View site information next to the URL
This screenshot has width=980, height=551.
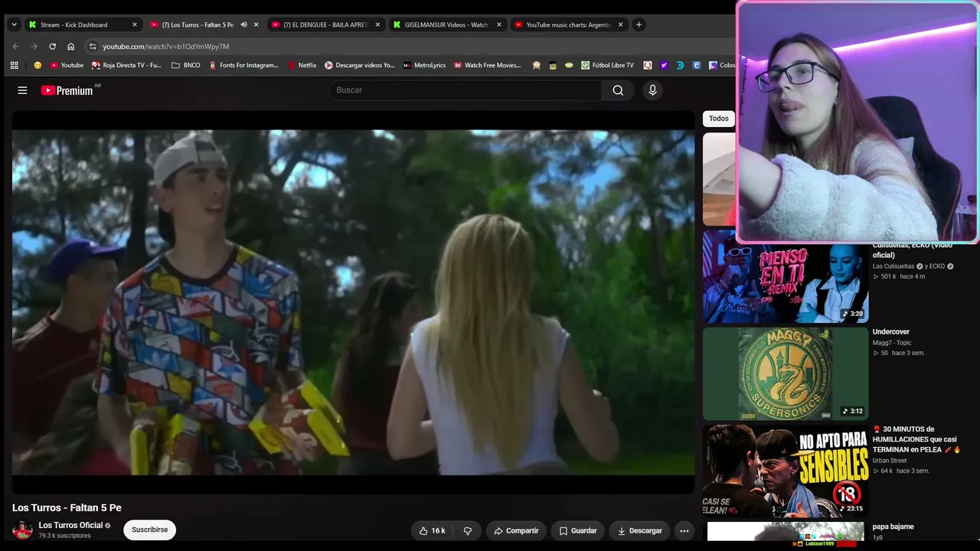[x=93, y=47]
